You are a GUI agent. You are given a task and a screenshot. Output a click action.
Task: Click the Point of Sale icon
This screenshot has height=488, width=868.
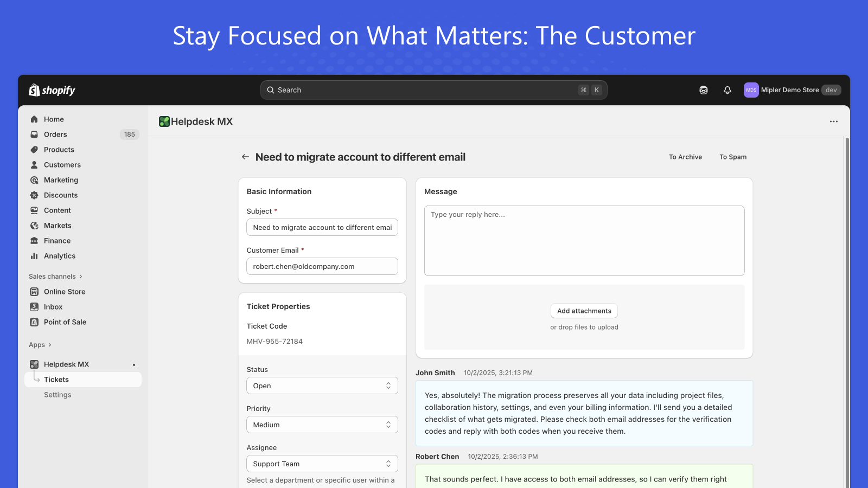34,322
